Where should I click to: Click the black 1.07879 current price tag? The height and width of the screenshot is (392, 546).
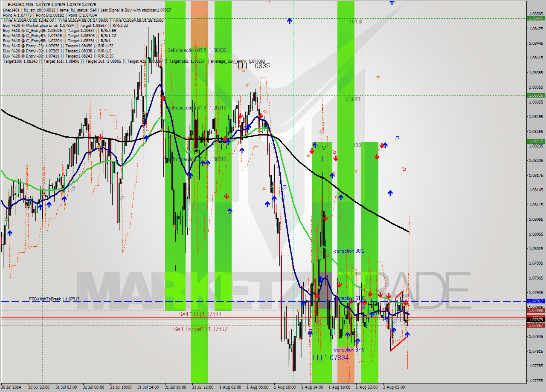536,320
